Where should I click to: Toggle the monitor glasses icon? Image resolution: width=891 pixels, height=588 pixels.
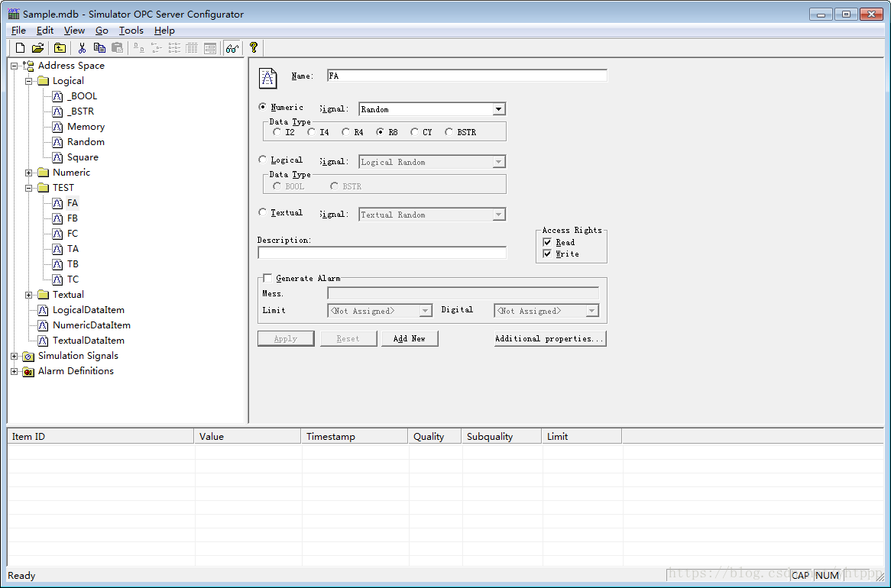point(232,48)
